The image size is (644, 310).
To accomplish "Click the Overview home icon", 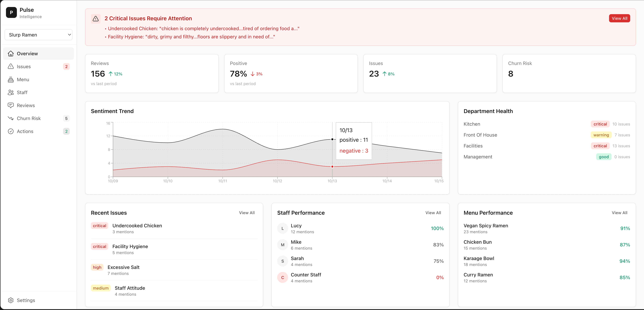I will [x=11, y=54].
